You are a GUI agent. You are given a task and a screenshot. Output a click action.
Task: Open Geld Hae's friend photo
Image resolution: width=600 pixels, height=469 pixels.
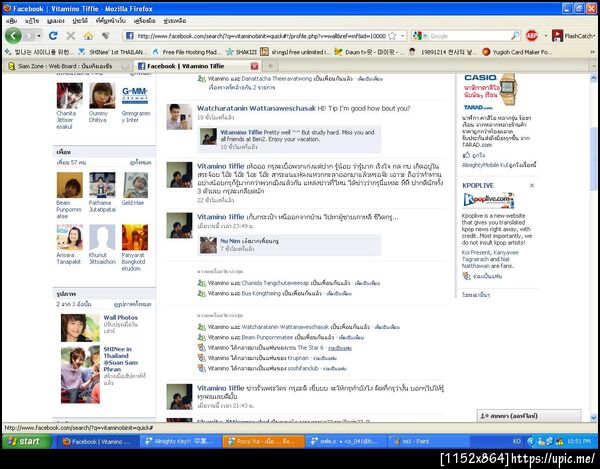[x=135, y=185]
